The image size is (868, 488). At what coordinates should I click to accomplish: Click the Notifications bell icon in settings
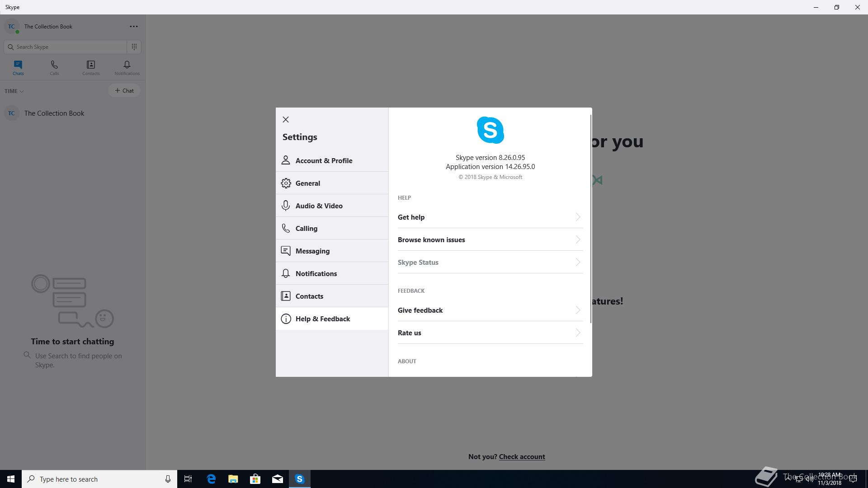[x=286, y=273]
